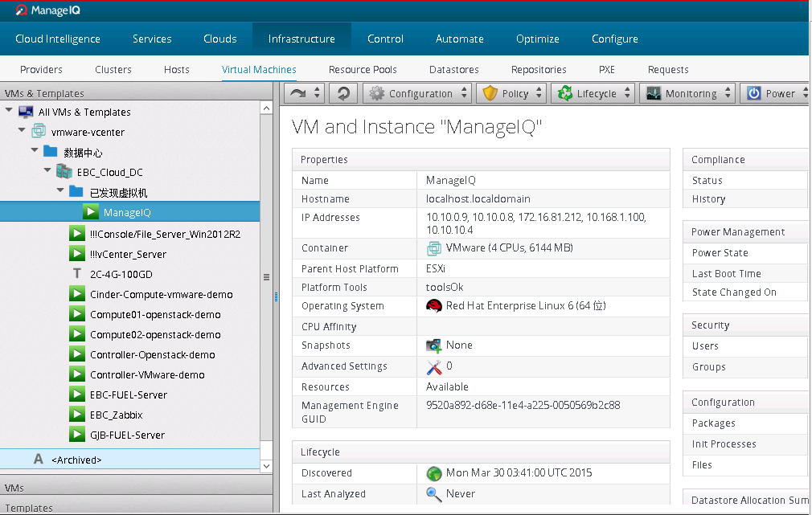Image resolution: width=812 pixels, height=515 pixels.
Task: Click the Last Analyzed magnifier icon
Action: (433, 494)
